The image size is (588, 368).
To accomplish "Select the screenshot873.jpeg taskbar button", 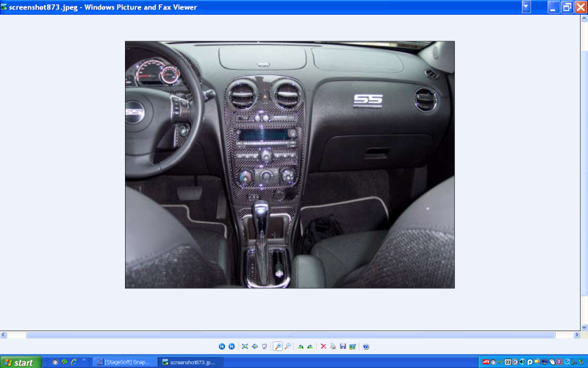I will tap(191, 362).
